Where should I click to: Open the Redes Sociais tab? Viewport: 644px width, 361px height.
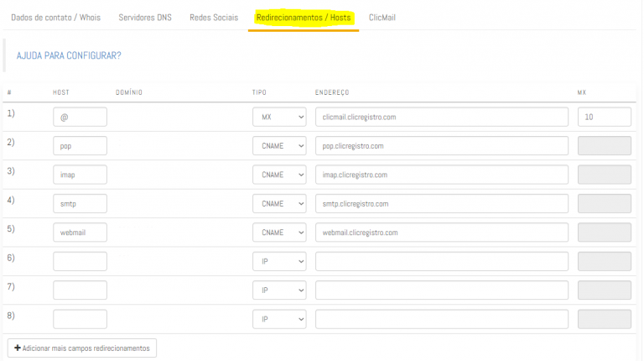(x=214, y=17)
